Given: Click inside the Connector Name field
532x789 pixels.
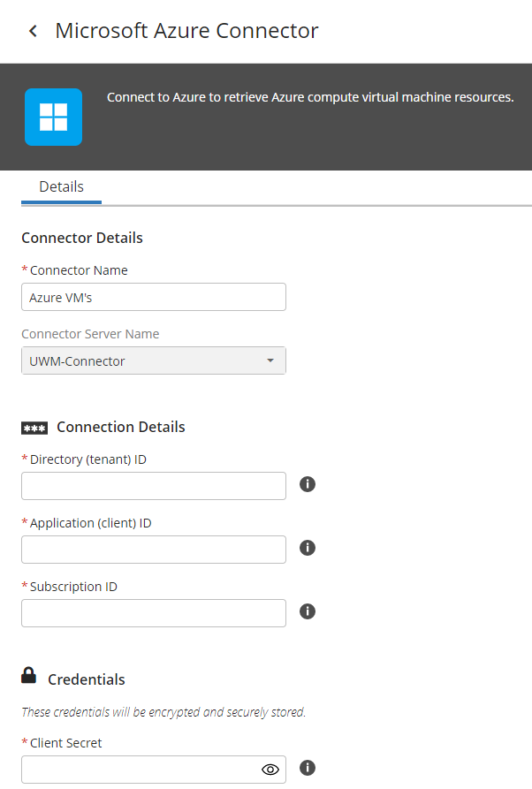Looking at the screenshot, I should (x=153, y=297).
